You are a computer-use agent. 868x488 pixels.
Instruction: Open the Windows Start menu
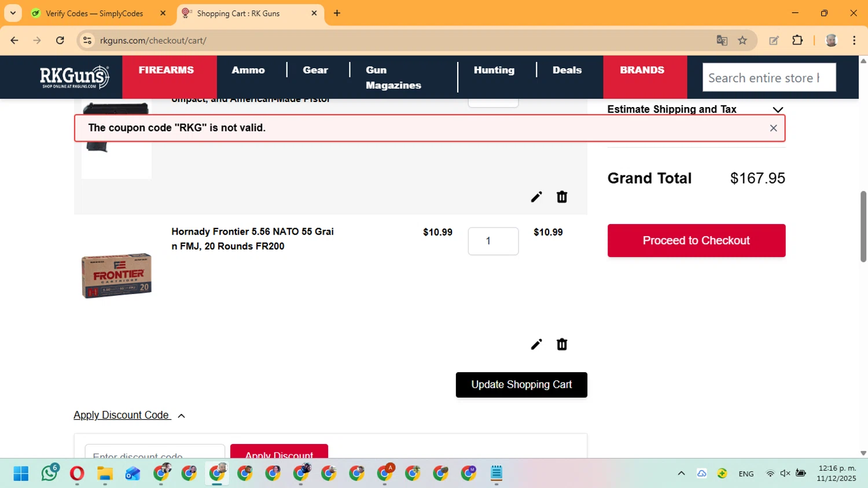[21, 474]
